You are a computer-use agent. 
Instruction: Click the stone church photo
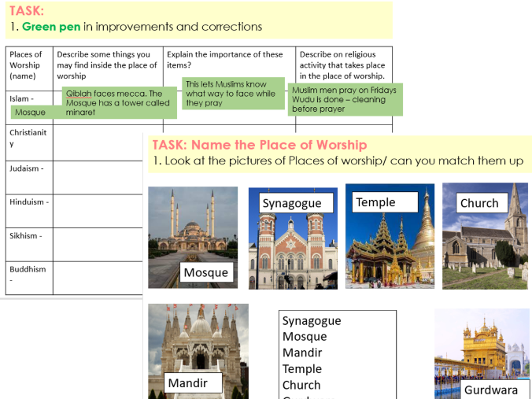pos(486,236)
